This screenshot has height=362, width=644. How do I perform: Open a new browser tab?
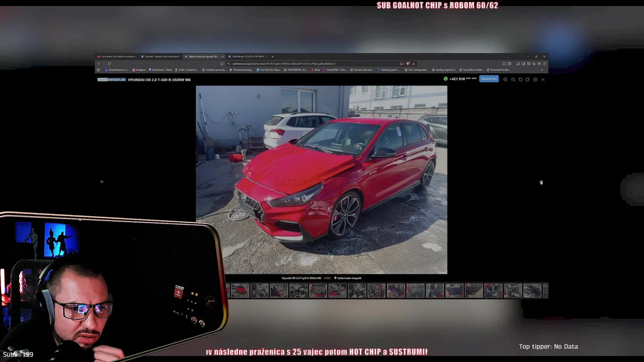[273, 56]
